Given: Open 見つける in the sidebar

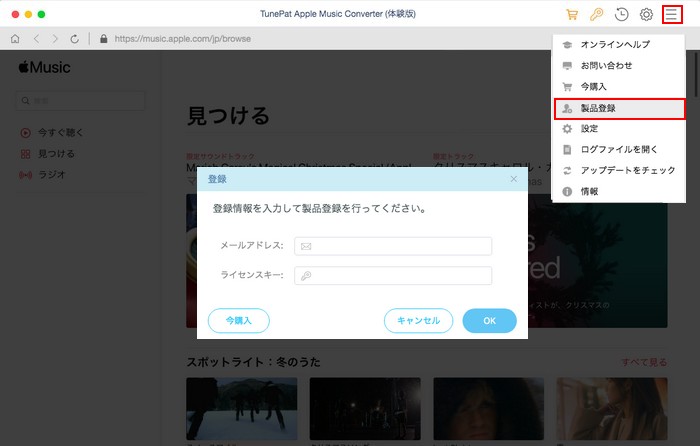Looking at the screenshot, I should click(48, 154).
